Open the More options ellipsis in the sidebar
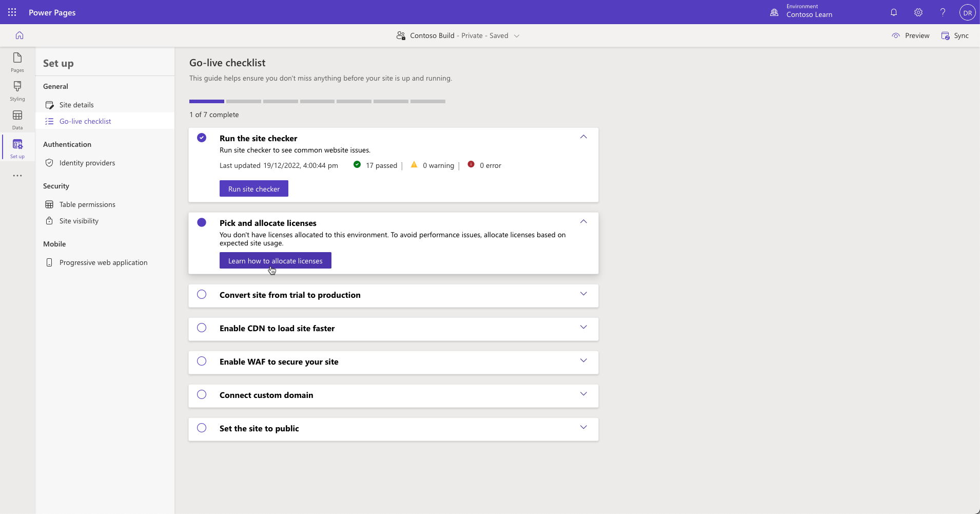 pos(17,176)
